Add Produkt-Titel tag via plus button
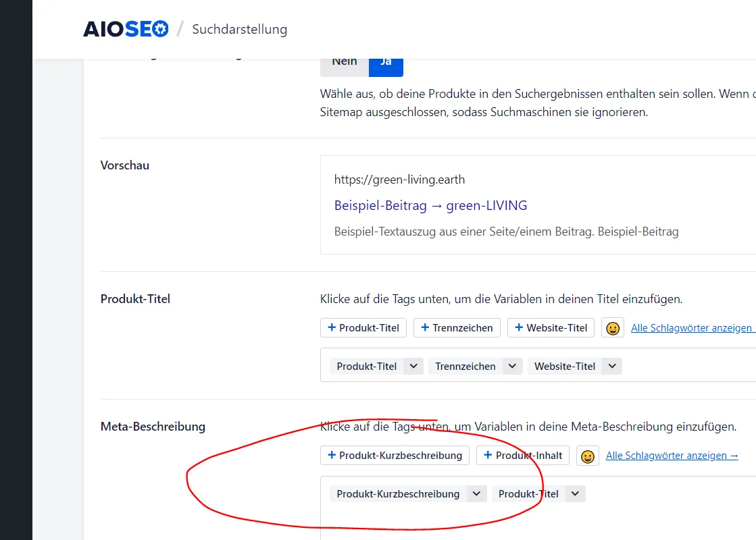Viewport: 756px width, 540px height. 363,327
